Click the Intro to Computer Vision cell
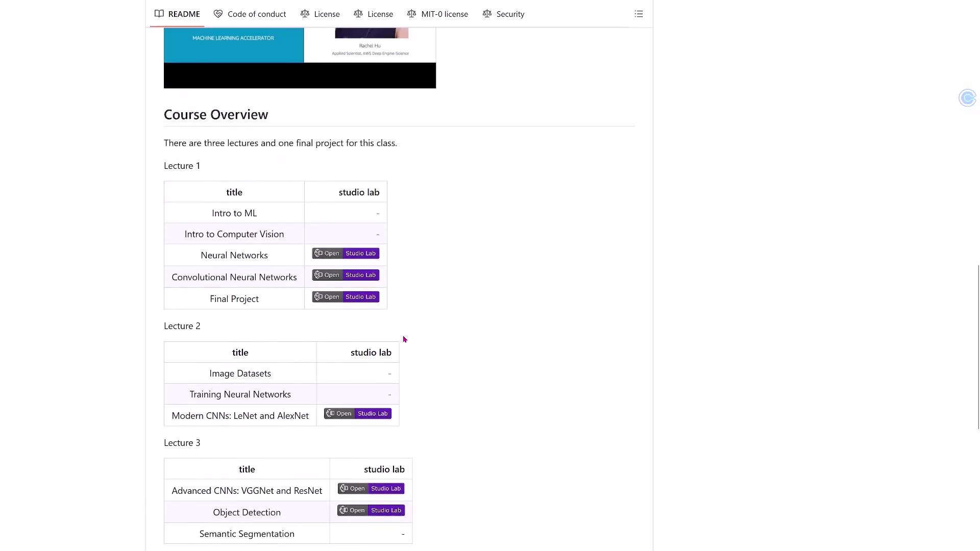The image size is (980, 551). tap(234, 234)
